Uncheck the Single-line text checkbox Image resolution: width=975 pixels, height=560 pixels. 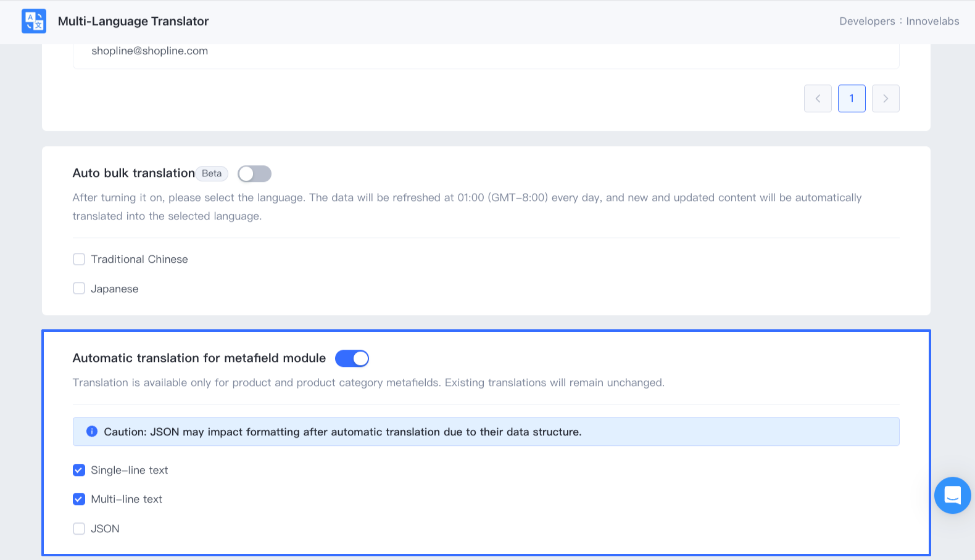(x=79, y=470)
